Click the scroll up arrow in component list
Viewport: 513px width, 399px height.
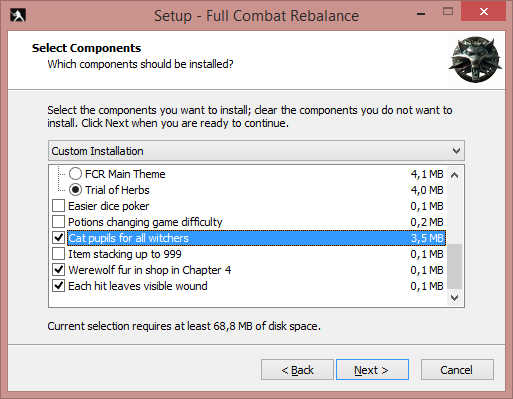click(x=455, y=175)
